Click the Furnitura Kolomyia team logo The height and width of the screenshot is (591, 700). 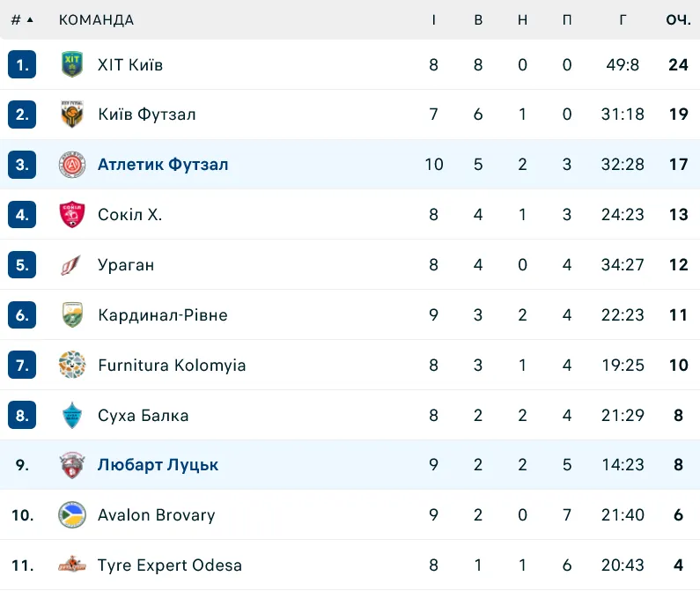pyautogui.click(x=71, y=366)
